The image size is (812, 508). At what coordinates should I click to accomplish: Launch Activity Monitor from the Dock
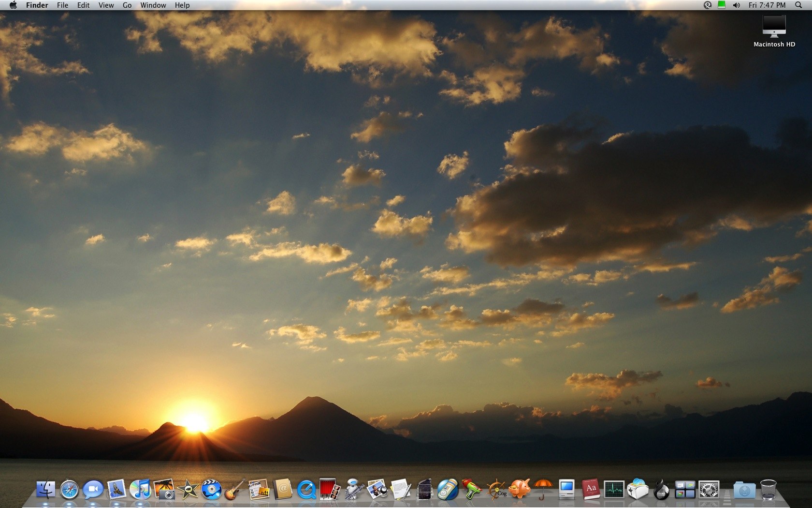coord(614,490)
